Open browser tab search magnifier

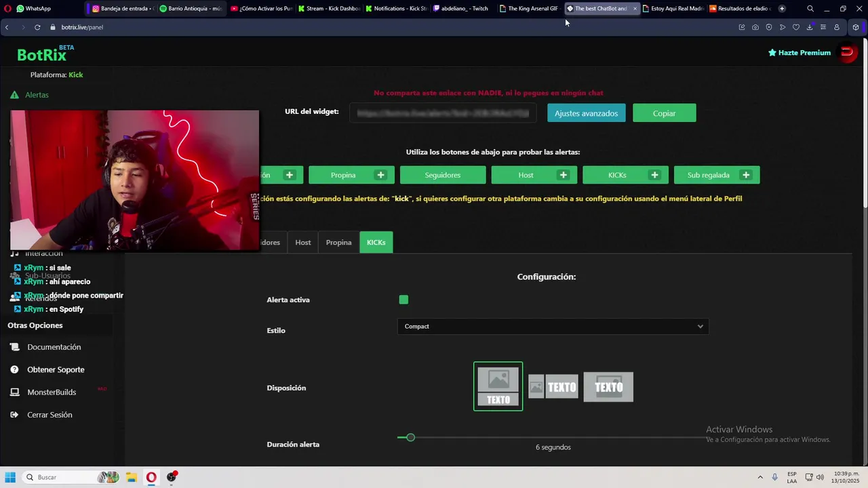click(810, 9)
